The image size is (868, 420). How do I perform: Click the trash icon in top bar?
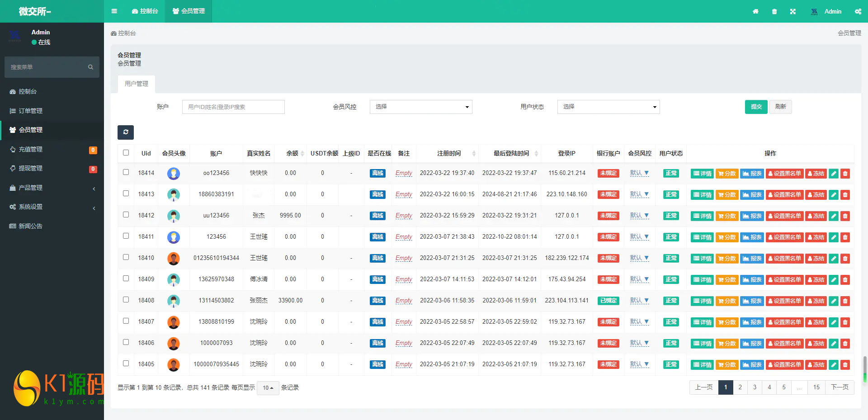(x=774, y=11)
